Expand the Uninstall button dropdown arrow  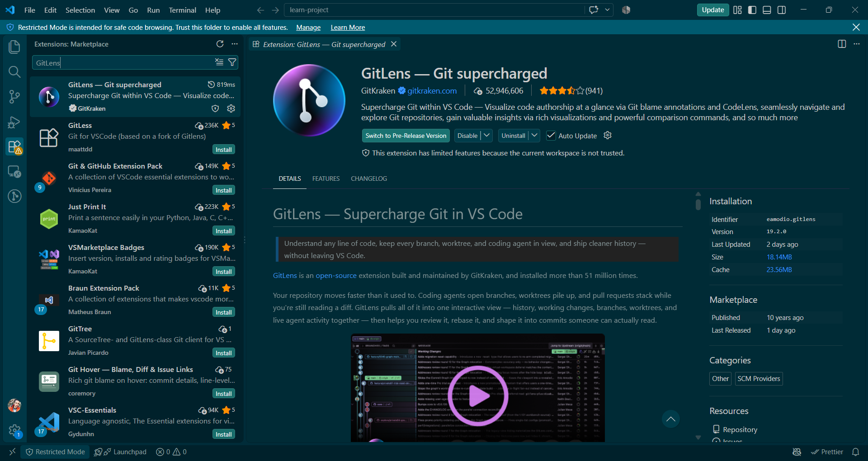(x=534, y=136)
